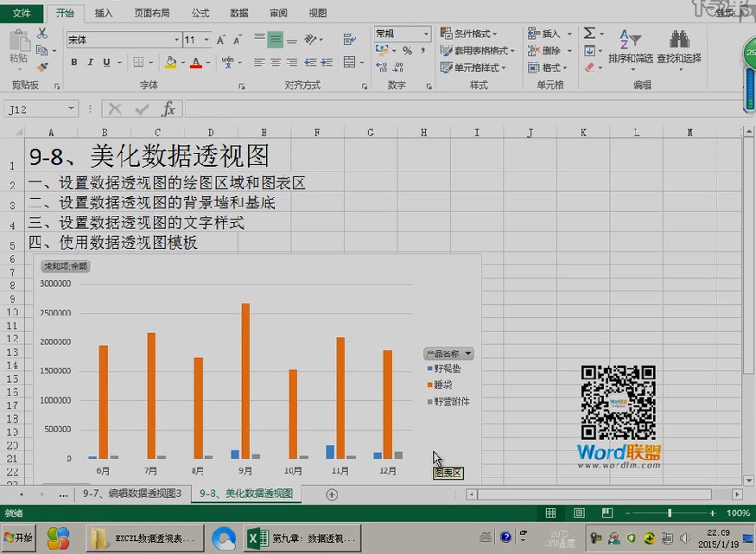This screenshot has width=756, height=554.
Task: Toggle bold formatting
Action: pyautogui.click(x=74, y=61)
